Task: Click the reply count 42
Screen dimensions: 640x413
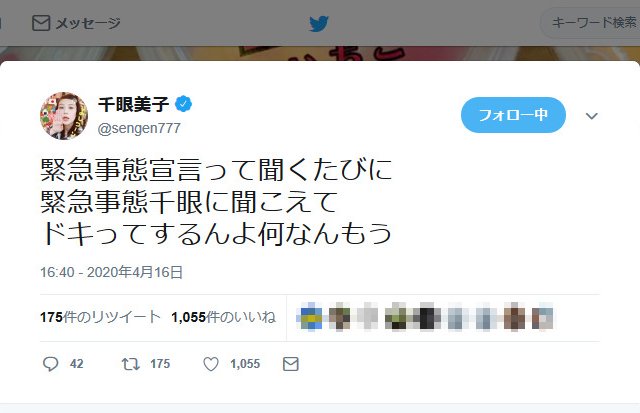Action: (76, 364)
